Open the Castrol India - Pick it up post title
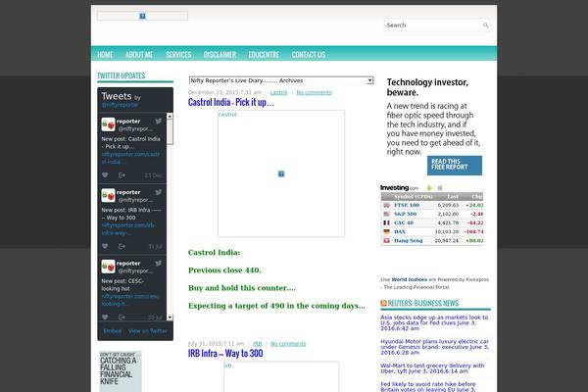 tap(231, 102)
